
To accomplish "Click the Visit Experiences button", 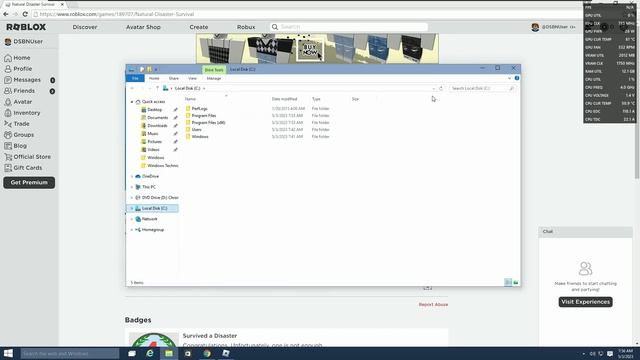I will point(585,302).
